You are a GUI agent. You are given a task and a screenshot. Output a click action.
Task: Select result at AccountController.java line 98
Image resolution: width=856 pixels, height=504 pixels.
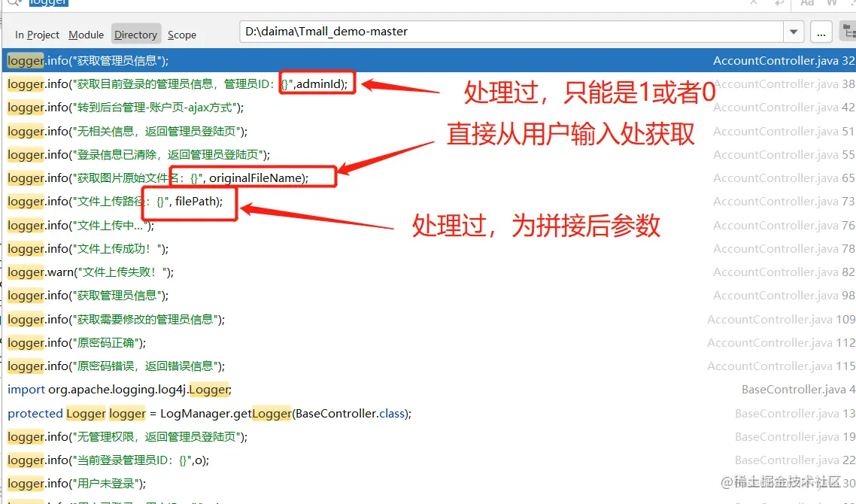pyautogui.click(x=429, y=296)
